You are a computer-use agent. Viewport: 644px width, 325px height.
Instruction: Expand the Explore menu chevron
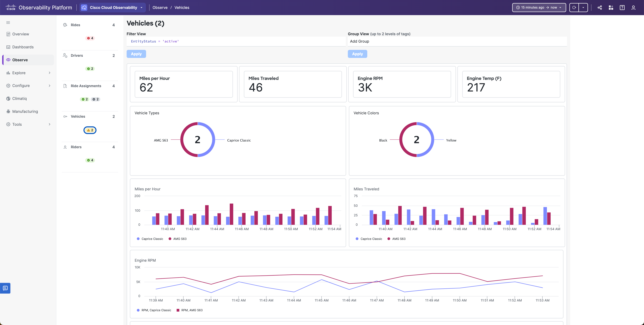tap(49, 73)
